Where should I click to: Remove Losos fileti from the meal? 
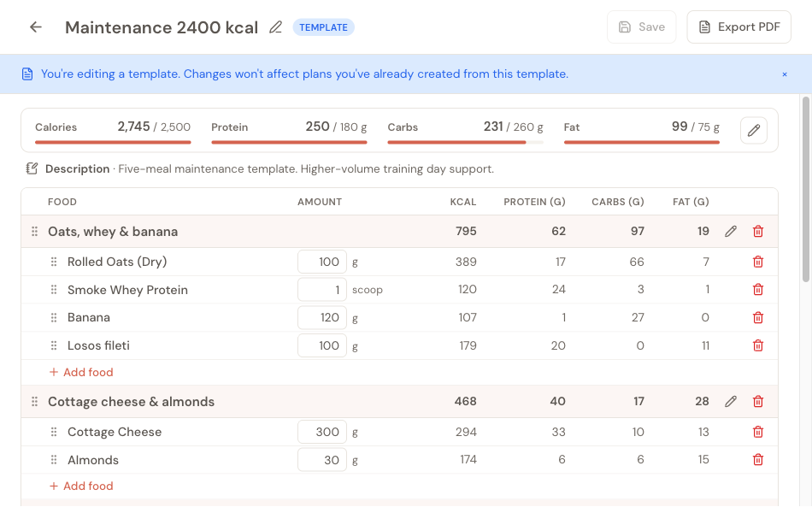(x=758, y=345)
